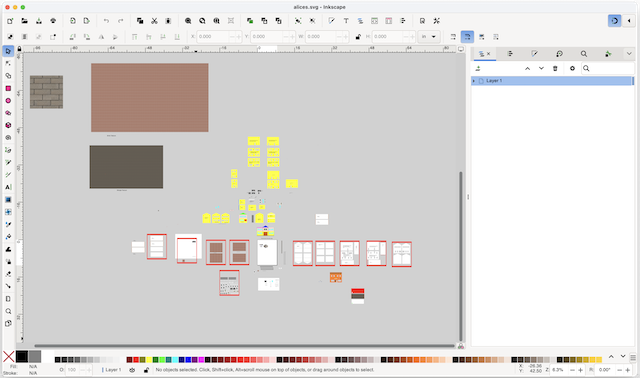This screenshot has height=378, width=640.
Task: Activate the Text tool
Action: (x=8, y=187)
